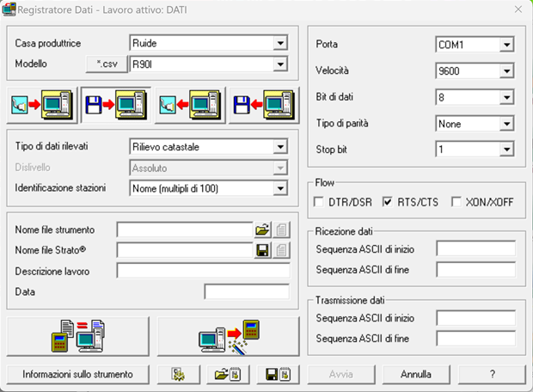The image size is (533, 392).
Task: Click the open folder icon for Nome file strumento
Action: pyautogui.click(x=262, y=230)
